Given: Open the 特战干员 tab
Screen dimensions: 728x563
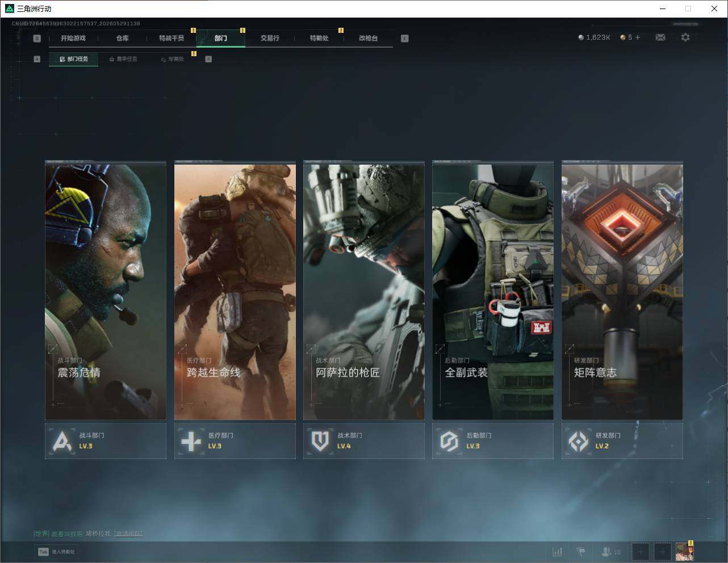Looking at the screenshot, I should click(x=171, y=38).
